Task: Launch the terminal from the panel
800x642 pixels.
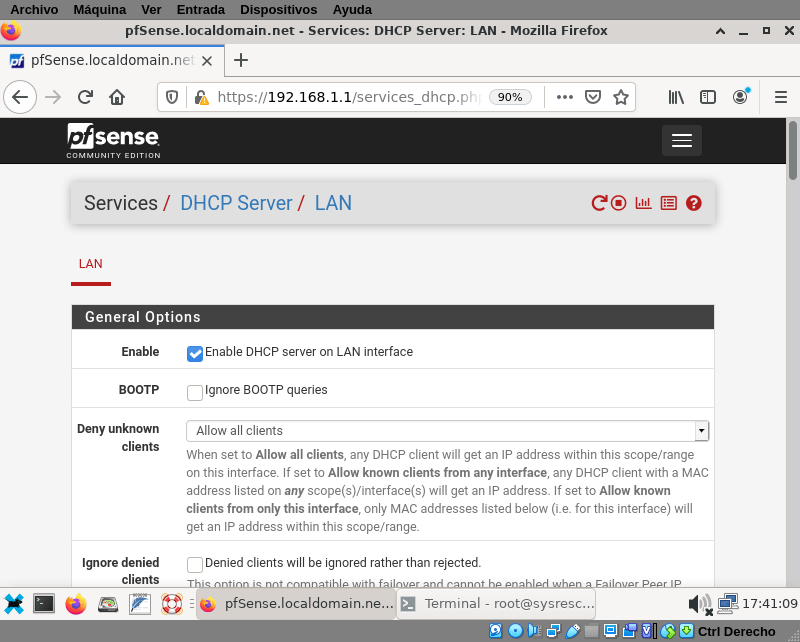Action: click(x=44, y=604)
